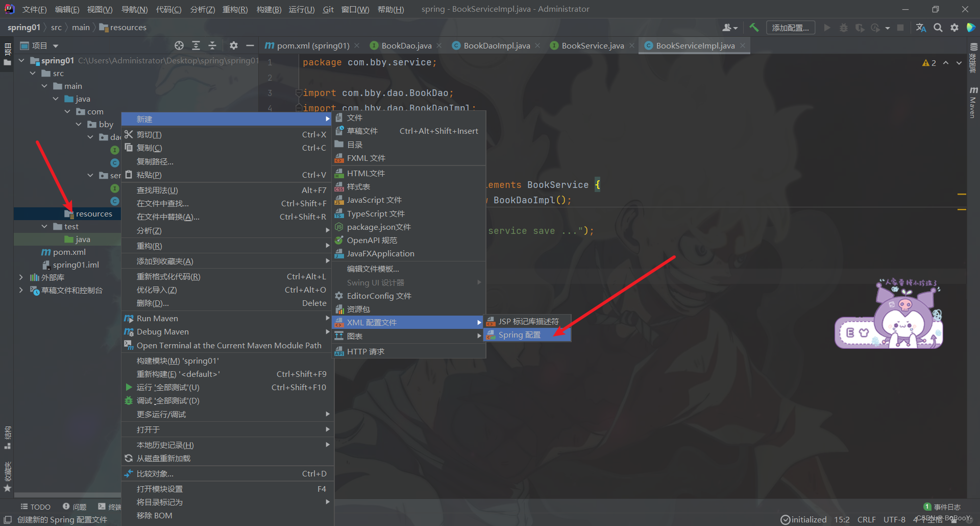Collapse the spring01 project root

pyautogui.click(x=21, y=60)
